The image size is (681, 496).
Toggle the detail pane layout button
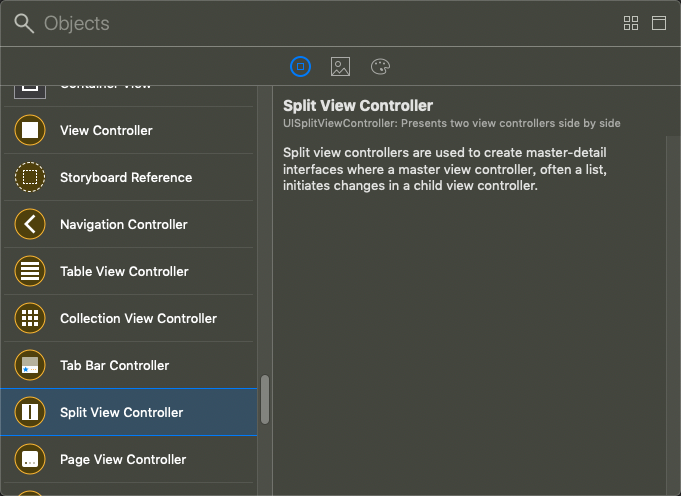(659, 23)
